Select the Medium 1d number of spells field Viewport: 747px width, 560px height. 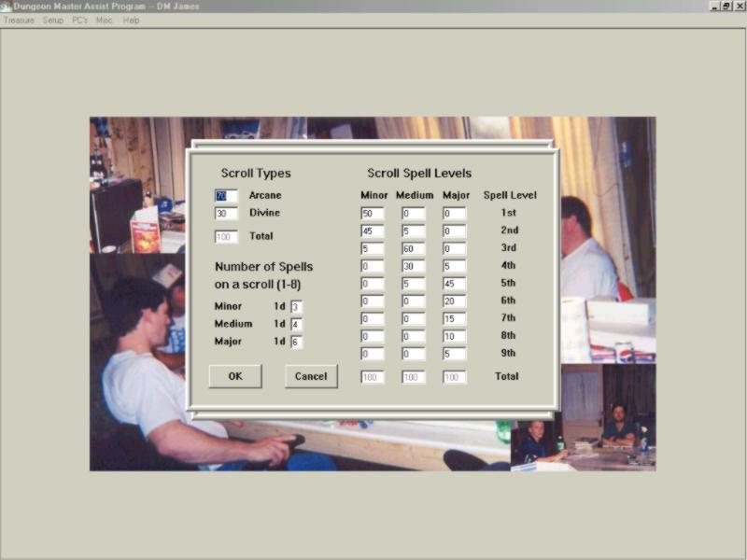296,325
